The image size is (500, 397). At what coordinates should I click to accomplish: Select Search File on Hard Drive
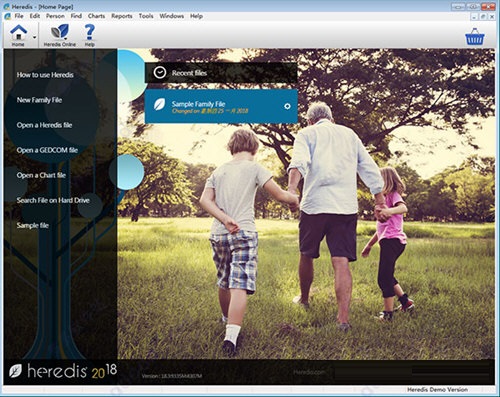pos(53,200)
